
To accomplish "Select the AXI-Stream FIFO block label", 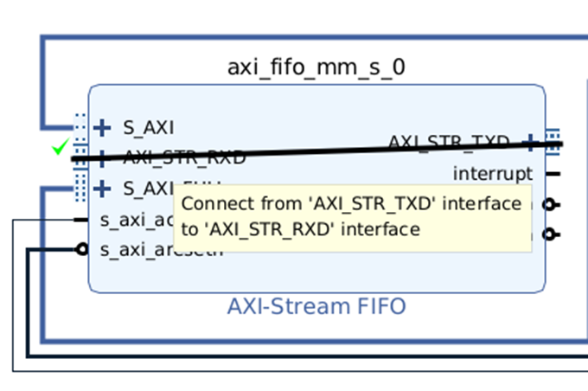I will (316, 306).
